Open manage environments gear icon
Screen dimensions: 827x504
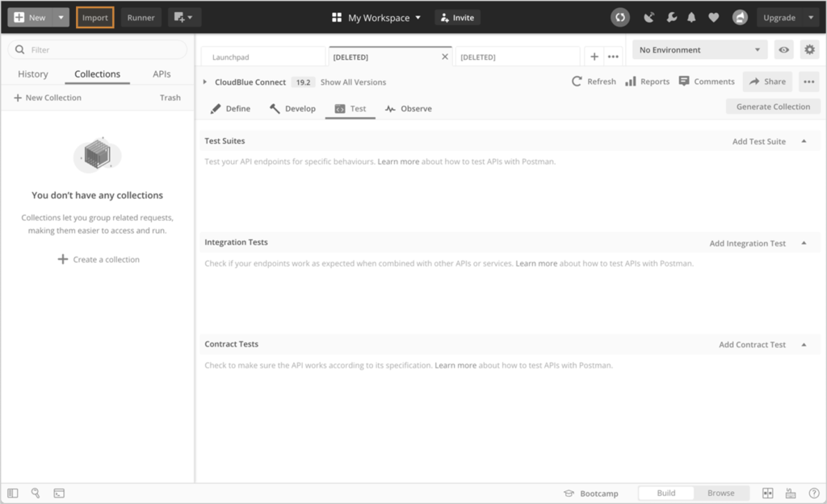tap(809, 49)
